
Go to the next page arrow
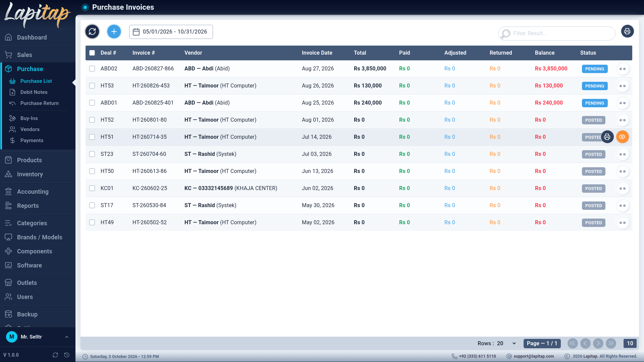[x=598, y=343]
